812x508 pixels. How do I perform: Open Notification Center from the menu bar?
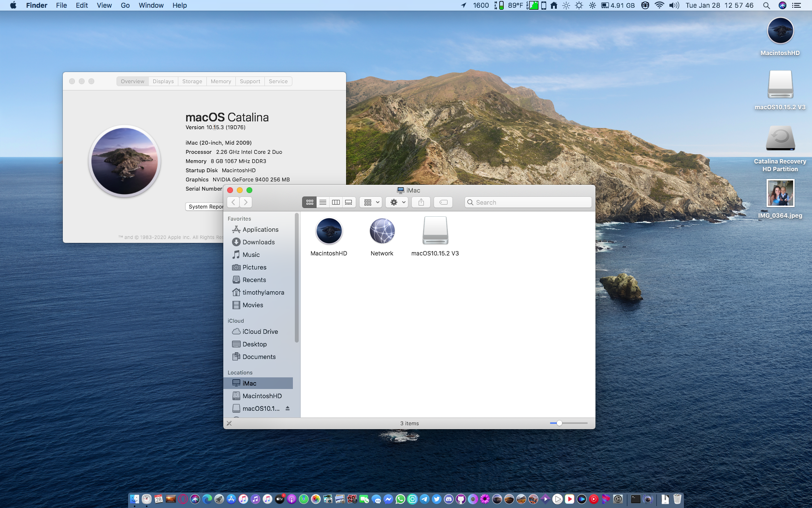coord(797,5)
